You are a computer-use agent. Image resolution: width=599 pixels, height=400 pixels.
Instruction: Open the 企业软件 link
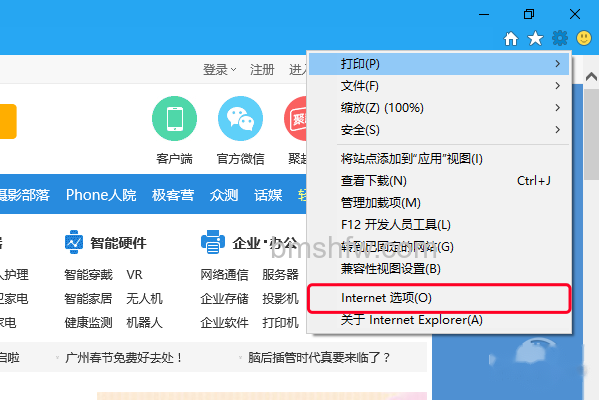pos(224,322)
